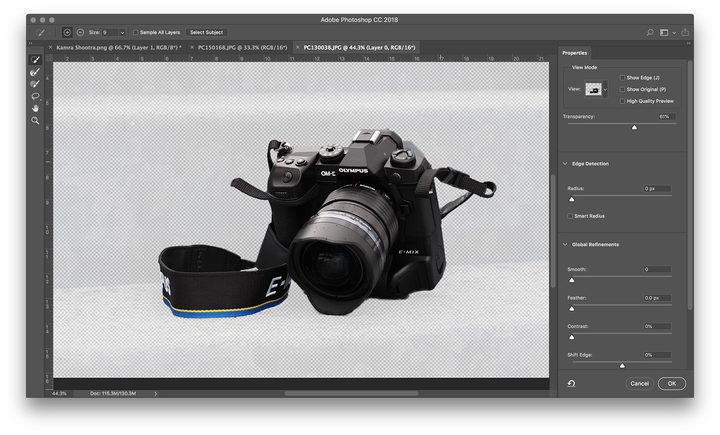Check the High Quality Preview option
720x435 pixels.
pyautogui.click(x=622, y=101)
